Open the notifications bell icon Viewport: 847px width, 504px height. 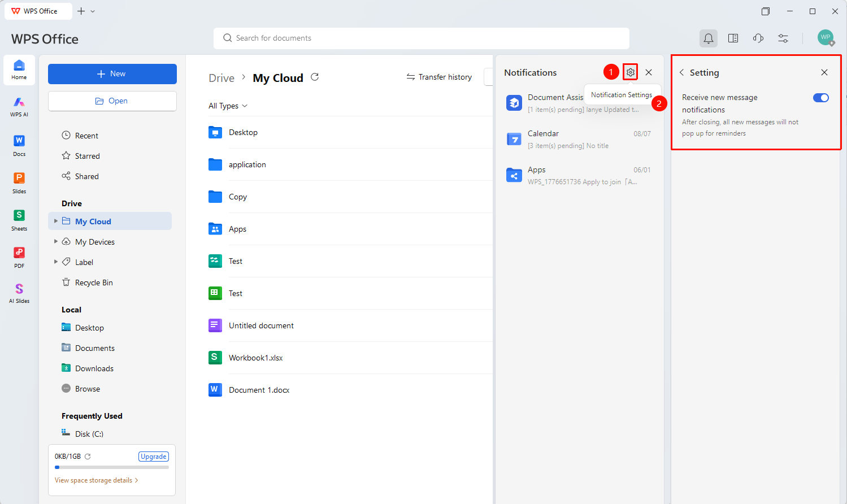[x=708, y=38]
